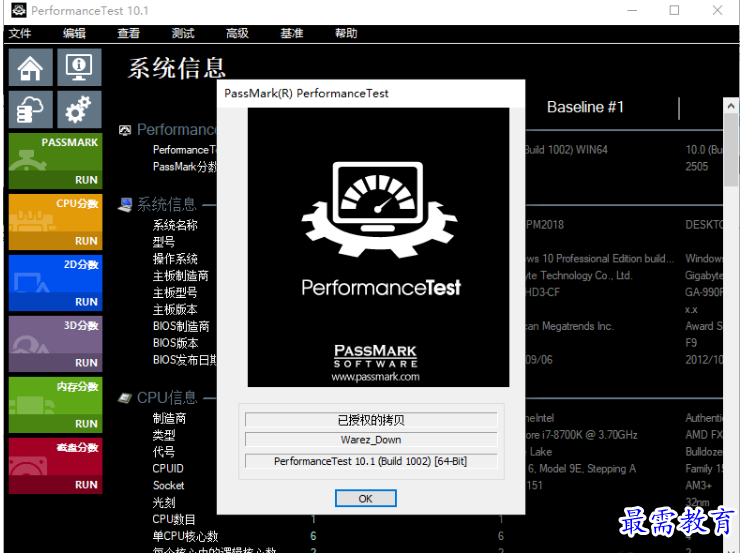743x553 pixels.
Task: Click the PerformanceTest 10.1 build version field
Action: 371,461
